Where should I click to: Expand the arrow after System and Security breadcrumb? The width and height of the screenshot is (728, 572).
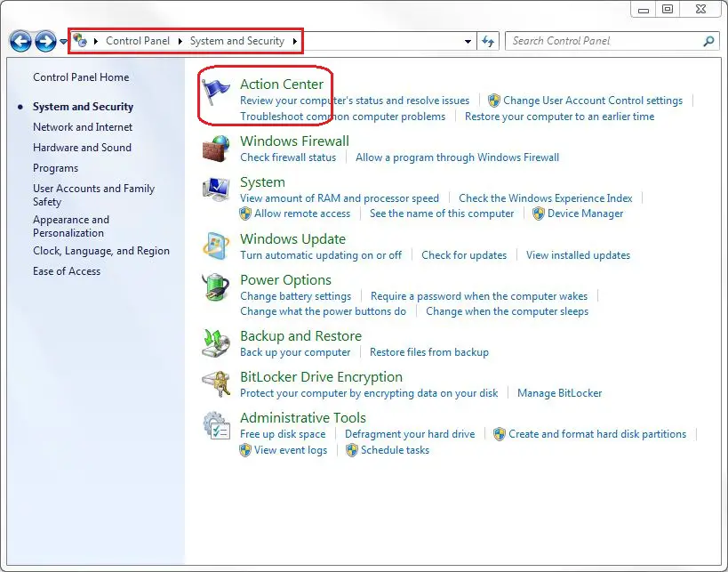[295, 41]
